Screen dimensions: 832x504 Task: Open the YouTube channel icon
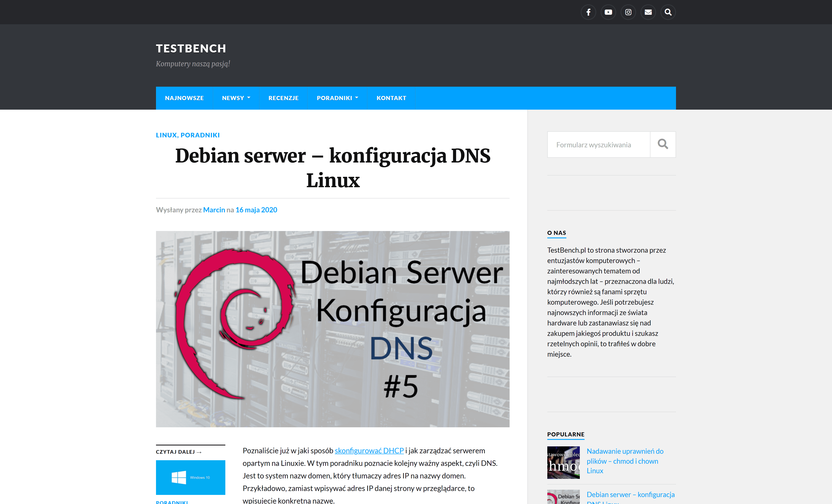pyautogui.click(x=608, y=12)
